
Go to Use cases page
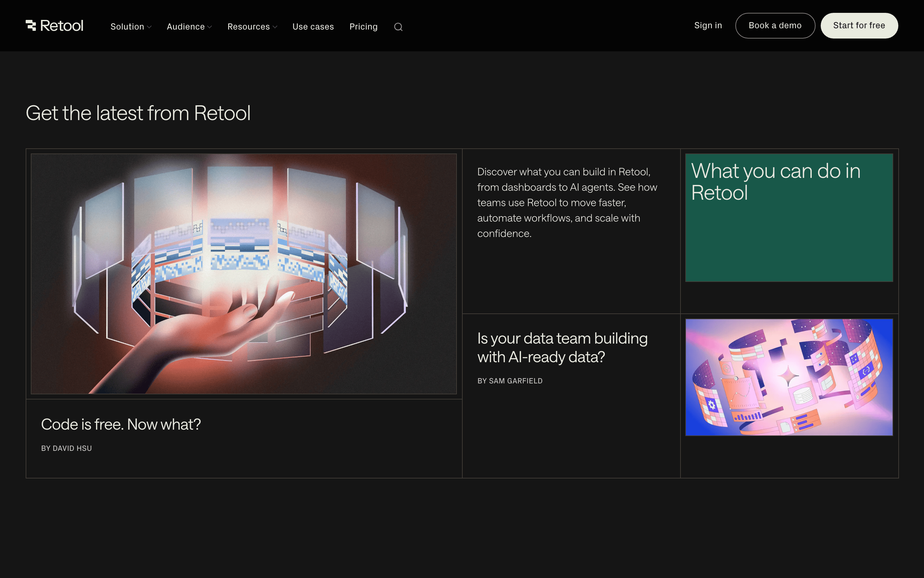pos(313,26)
